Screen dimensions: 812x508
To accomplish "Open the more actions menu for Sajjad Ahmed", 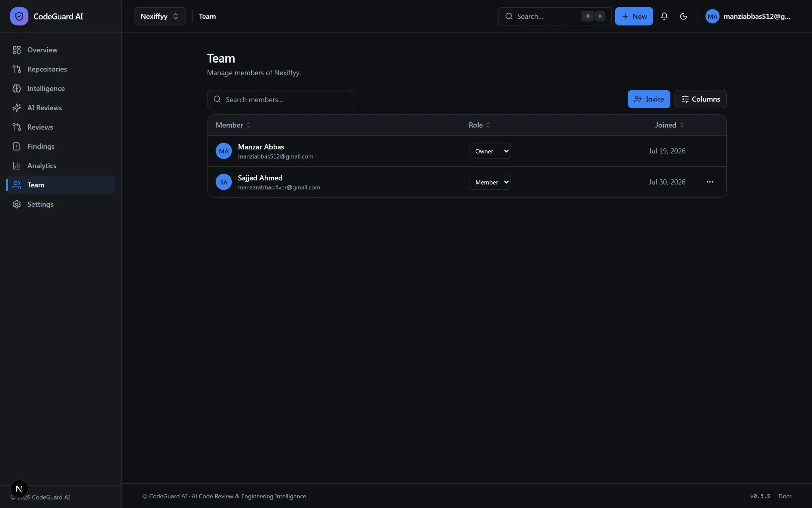I will [x=710, y=182].
